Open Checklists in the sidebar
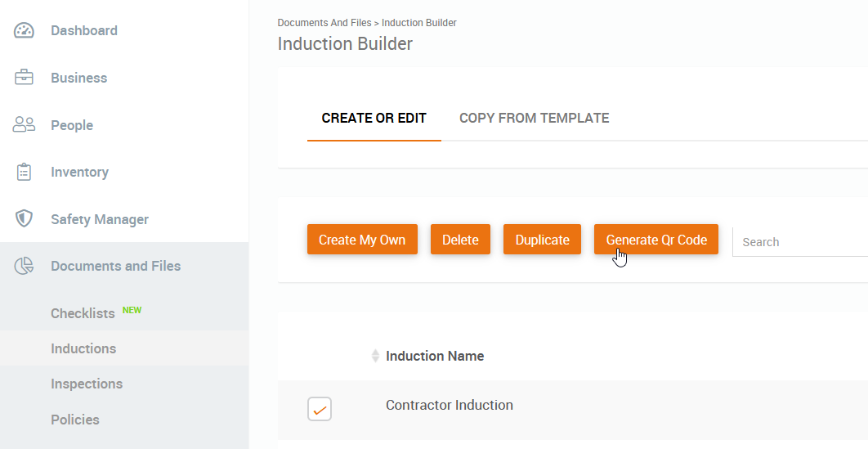Viewport: 868px width, 449px height. tap(83, 313)
